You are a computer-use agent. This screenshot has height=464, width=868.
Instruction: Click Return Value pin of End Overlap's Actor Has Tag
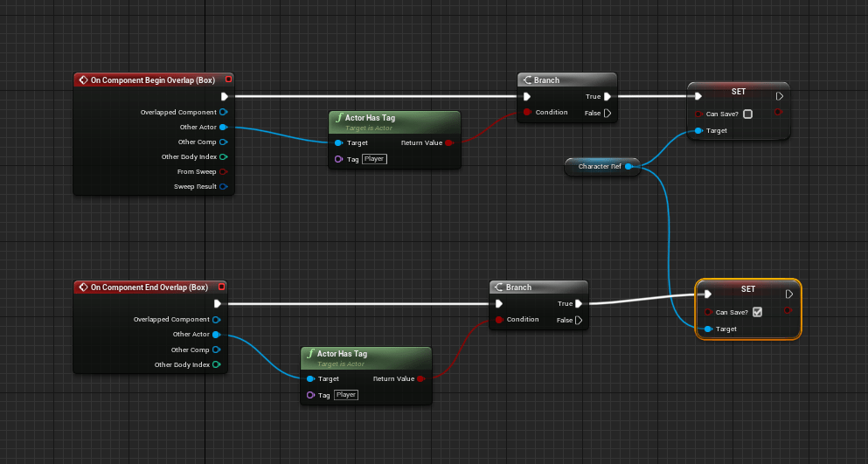(x=420, y=379)
